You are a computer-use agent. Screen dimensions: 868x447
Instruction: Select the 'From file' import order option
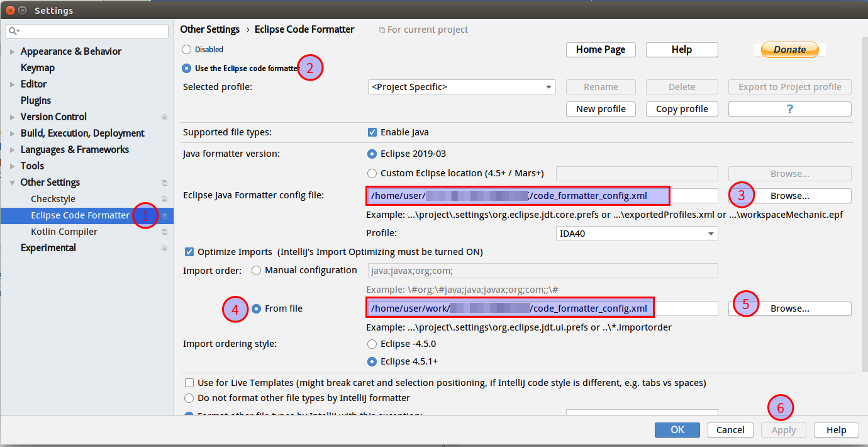pyautogui.click(x=256, y=308)
